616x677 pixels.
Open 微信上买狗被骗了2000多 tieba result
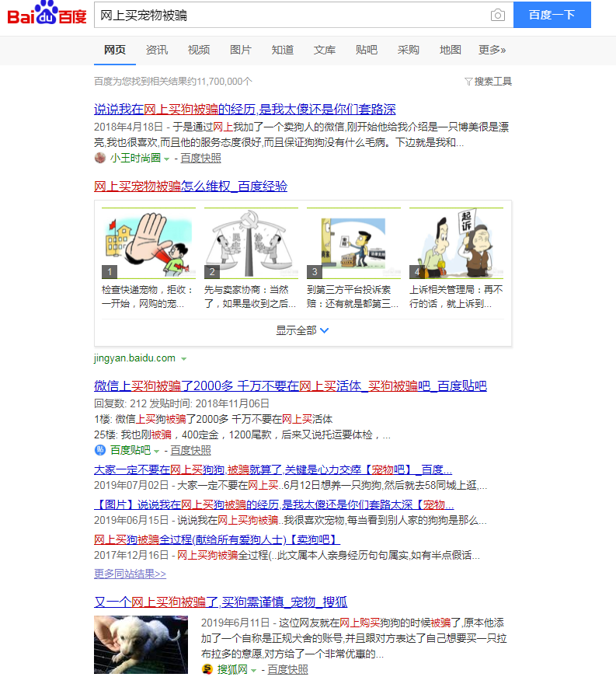pyautogui.click(x=291, y=386)
